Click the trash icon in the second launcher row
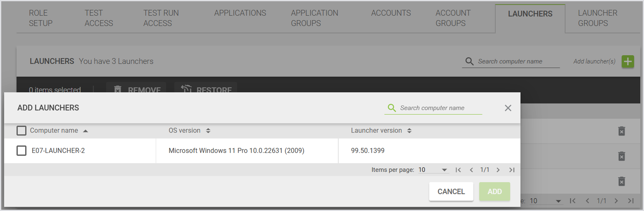 (x=621, y=156)
